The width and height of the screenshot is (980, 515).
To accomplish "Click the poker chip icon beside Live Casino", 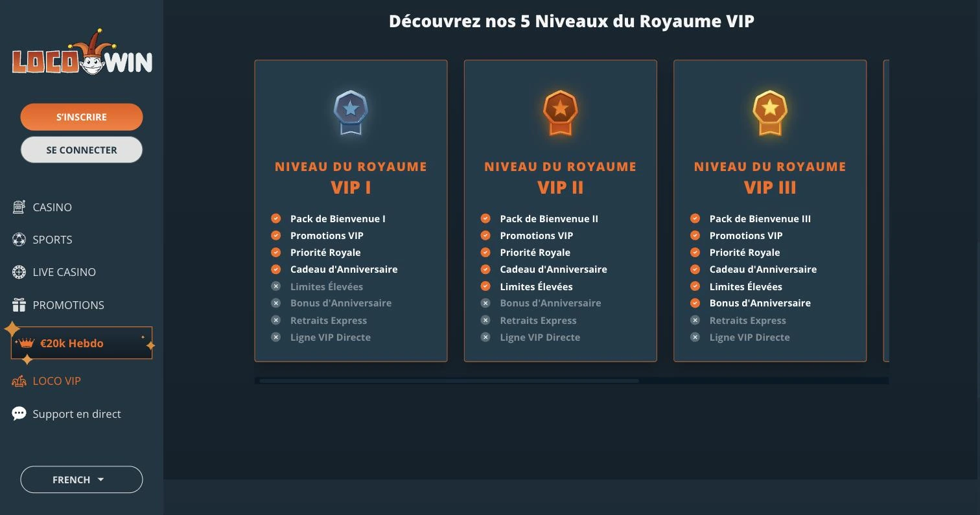I will [19, 272].
